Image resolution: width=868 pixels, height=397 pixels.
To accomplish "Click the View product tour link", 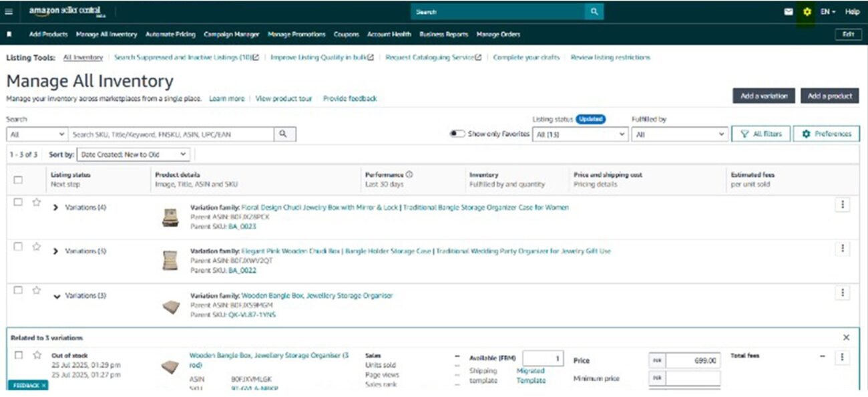I will coord(284,98).
